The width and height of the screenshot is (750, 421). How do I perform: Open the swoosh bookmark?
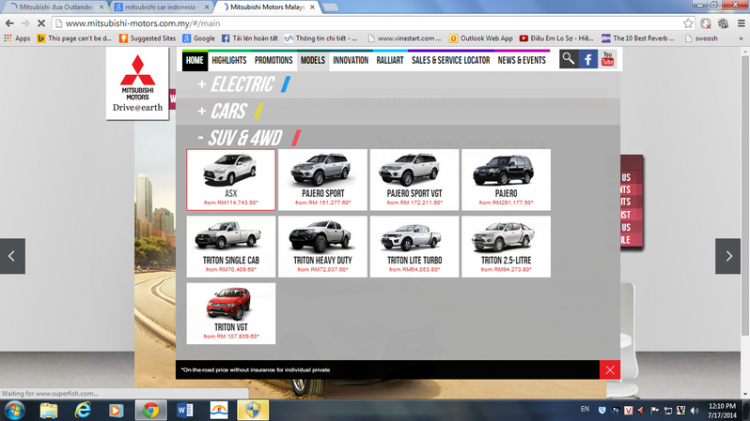click(x=701, y=38)
